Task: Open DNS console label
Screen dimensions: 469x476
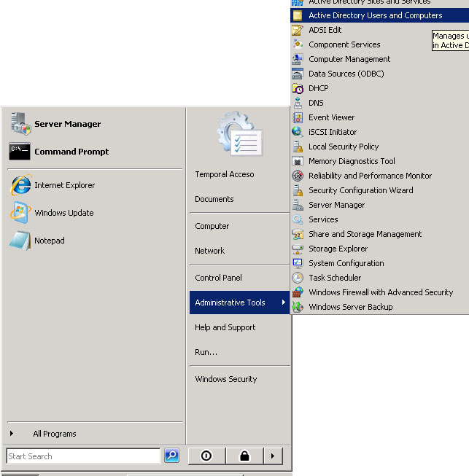Action: [x=316, y=103]
